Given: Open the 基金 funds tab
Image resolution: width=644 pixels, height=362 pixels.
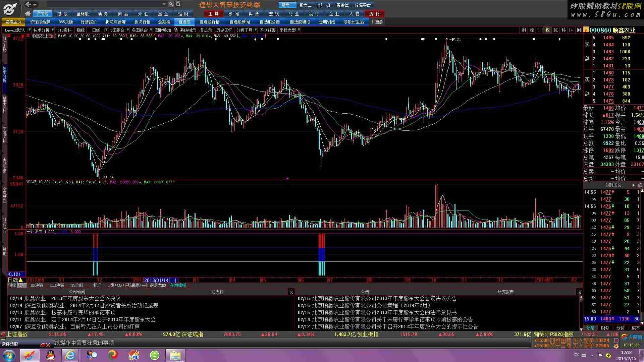Looking at the screenshot, I should (x=163, y=14).
